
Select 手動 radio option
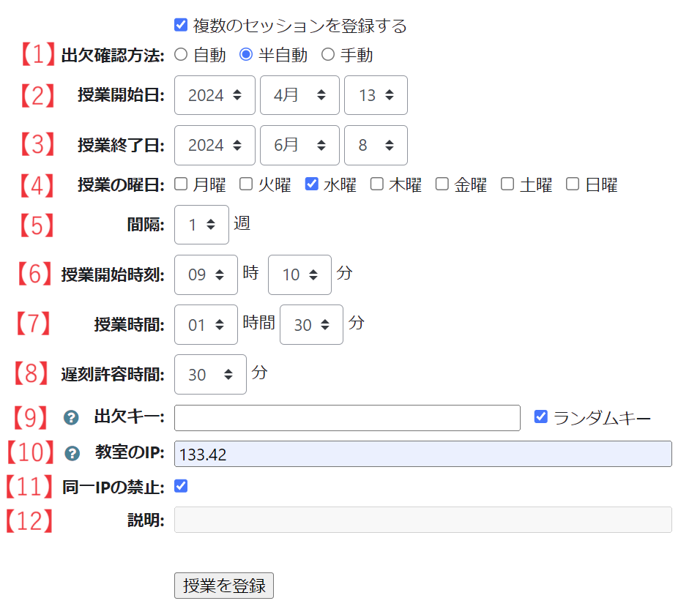(x=328, y=55)
